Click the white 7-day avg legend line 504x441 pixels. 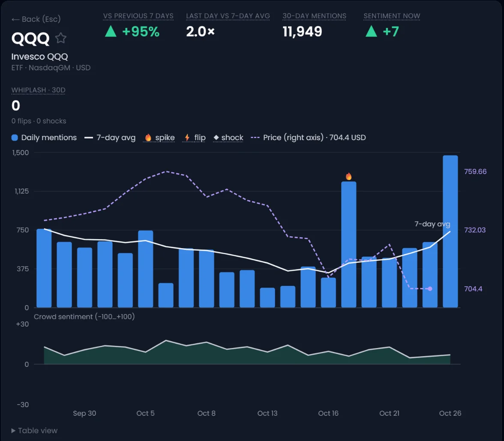88,138
